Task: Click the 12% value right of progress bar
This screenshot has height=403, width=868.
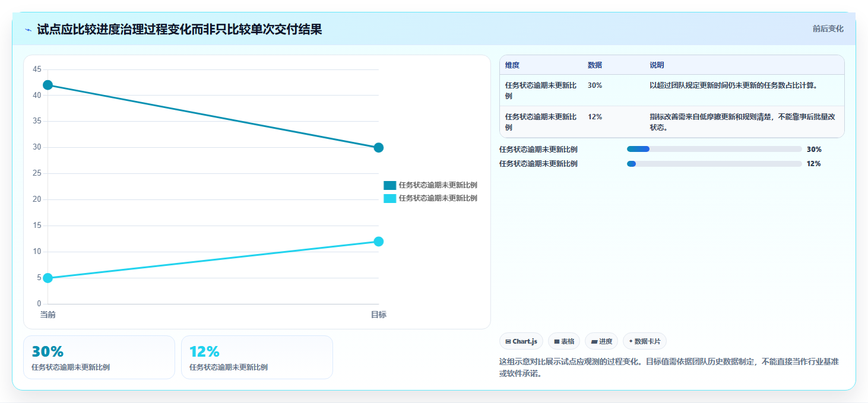Action: (x=814, y=164)
